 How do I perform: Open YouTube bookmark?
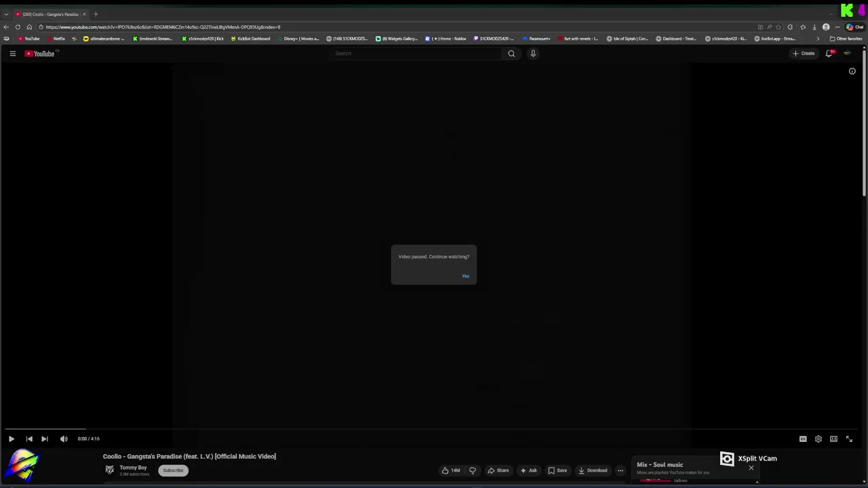pos(28,39)
